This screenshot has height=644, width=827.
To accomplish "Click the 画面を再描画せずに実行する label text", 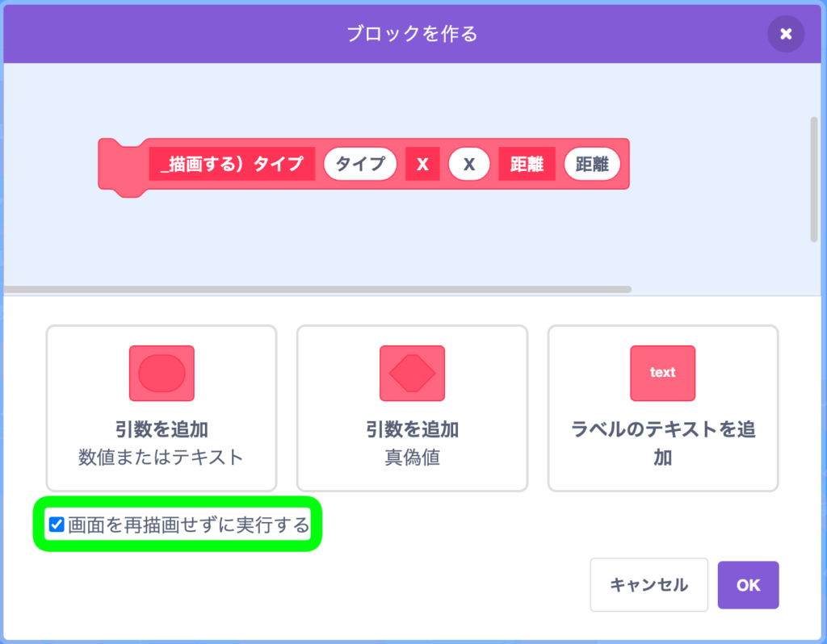I will [x=189, y=525].
